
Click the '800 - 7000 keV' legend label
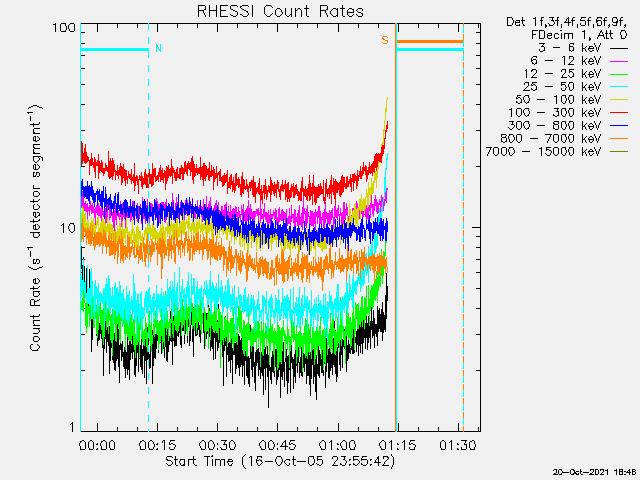click(x=551, y=139)
